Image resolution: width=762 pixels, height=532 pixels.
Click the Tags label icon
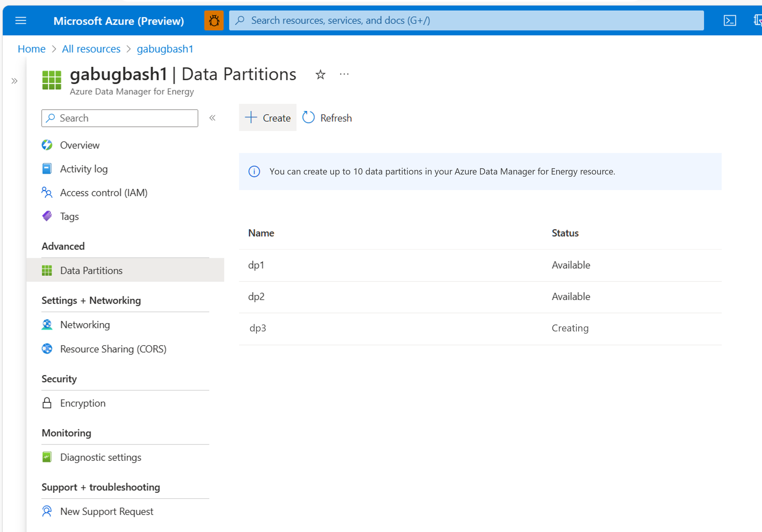[47, 216]
